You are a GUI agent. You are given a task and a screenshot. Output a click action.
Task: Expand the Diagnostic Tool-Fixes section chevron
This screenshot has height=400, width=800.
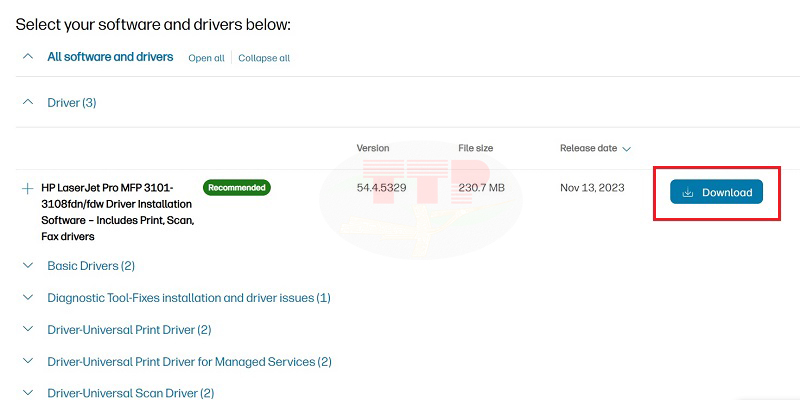click(x=29, y=297)
